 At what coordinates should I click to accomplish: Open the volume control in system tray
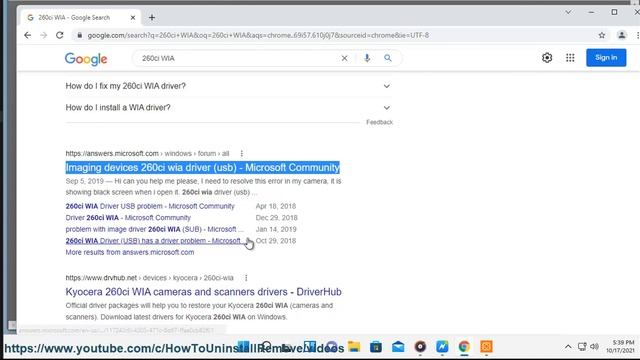(594, 347)
